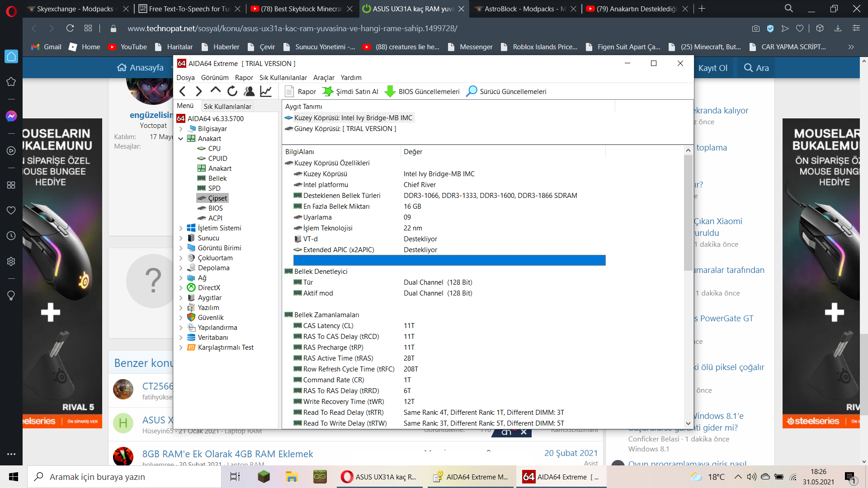Switch to Sık Kullanılanlar tab
Viewport: 868px width, 488px height.
point(227,106)
